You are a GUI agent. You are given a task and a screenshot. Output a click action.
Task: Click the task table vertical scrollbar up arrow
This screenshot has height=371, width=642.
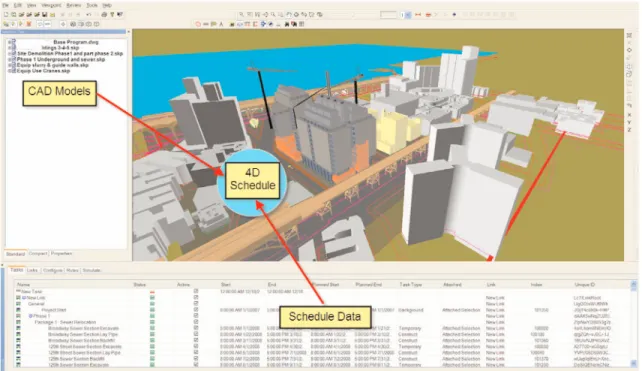[x=634, y=284]
